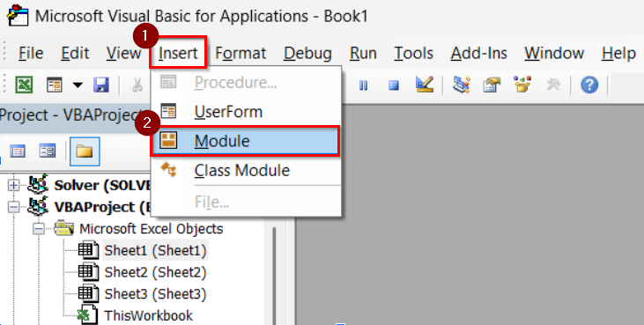644x325 pixels.
Task: Toggle Design Mode toolbar icon
Action: coord(425,85)
